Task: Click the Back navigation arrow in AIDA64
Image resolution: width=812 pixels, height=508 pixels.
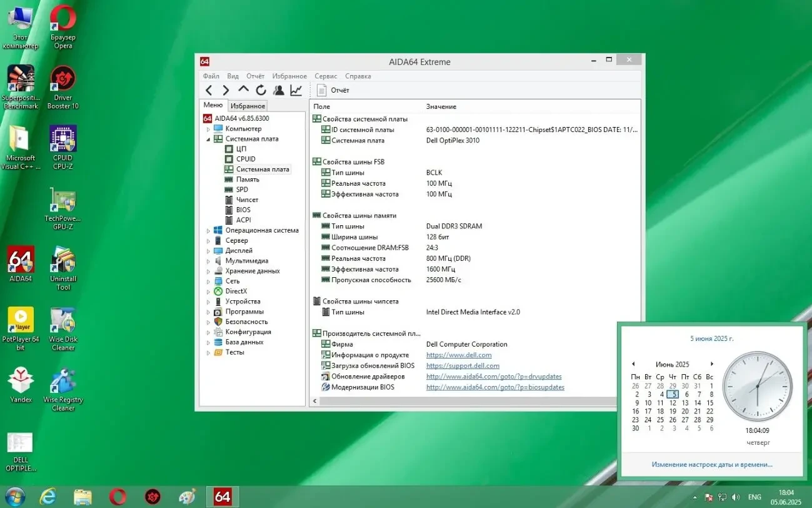Action: click(209, 89)
